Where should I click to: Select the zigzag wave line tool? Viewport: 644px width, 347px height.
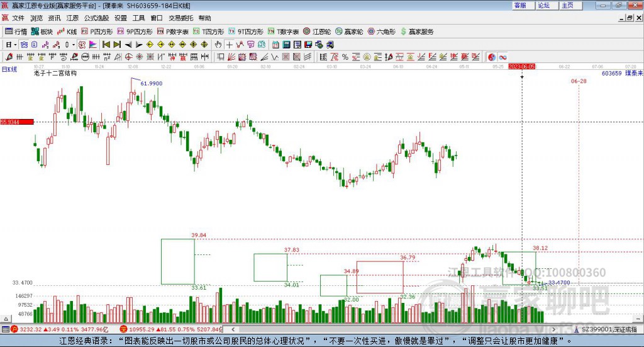(275, 57)
